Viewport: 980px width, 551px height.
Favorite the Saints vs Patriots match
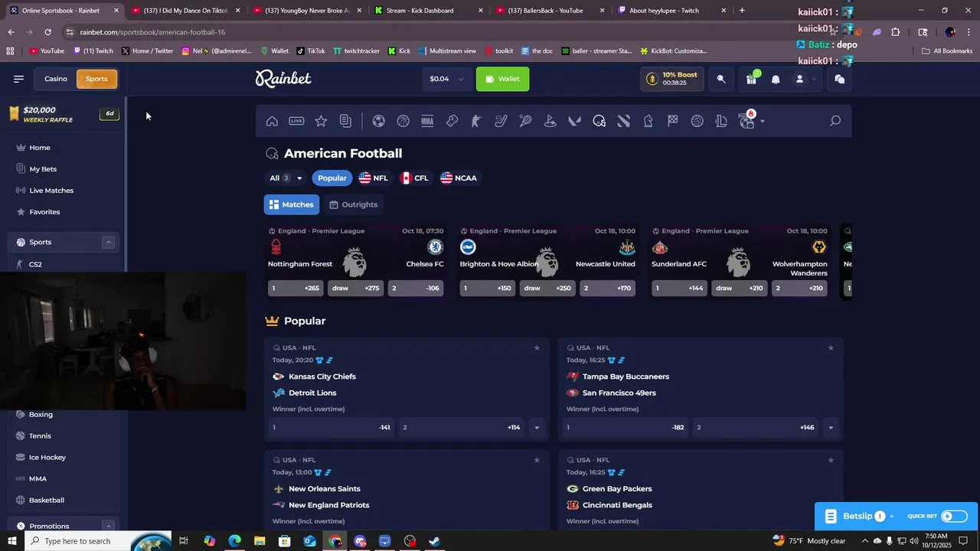(x=537, y=460)
